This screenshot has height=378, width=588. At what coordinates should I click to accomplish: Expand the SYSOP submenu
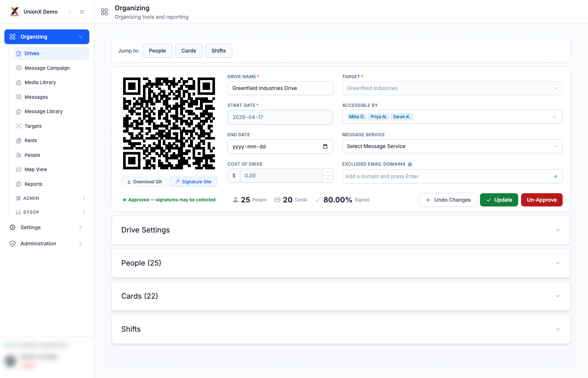click(51, 212)
